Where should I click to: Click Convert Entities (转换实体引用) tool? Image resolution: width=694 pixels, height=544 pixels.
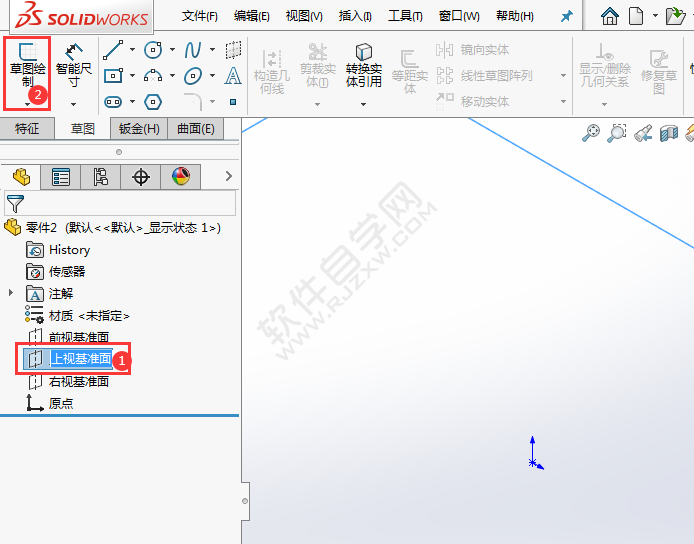(364, 66)
